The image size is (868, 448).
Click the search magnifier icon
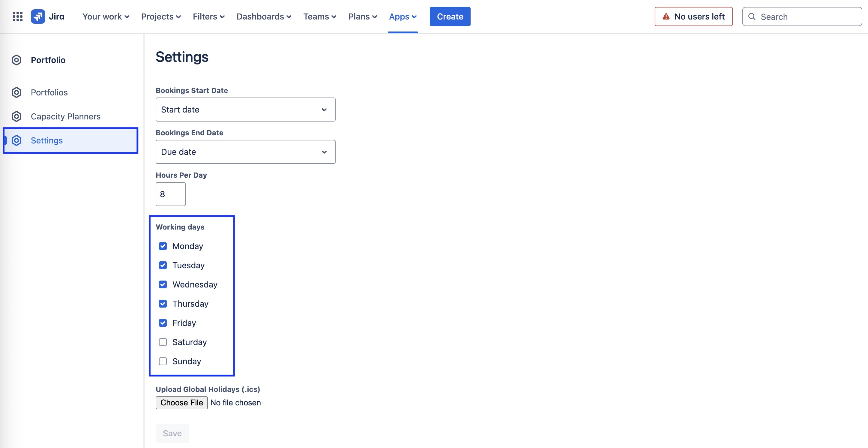coord(751,17)
